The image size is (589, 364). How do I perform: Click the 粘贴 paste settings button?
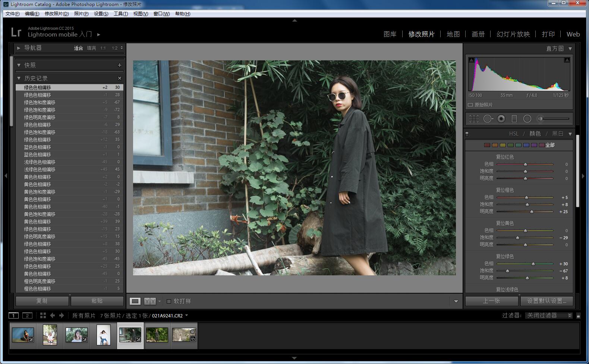tap(97, 301)
